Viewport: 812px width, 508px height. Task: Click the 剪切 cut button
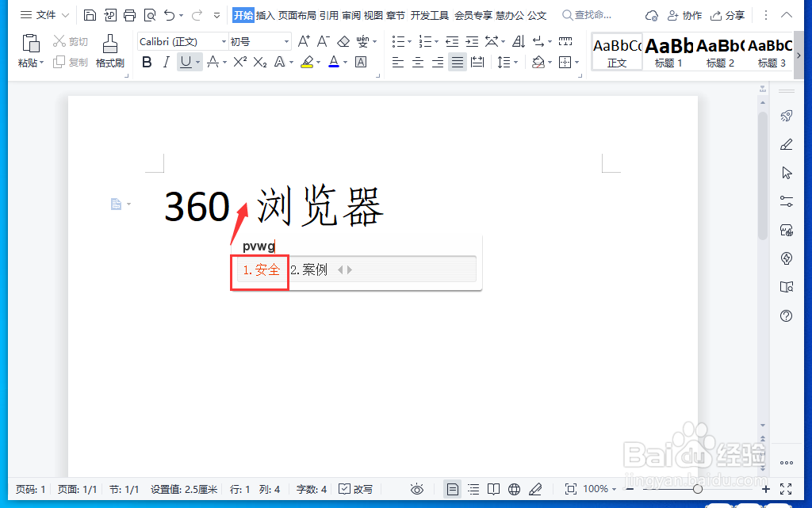(x=71, y=41)
